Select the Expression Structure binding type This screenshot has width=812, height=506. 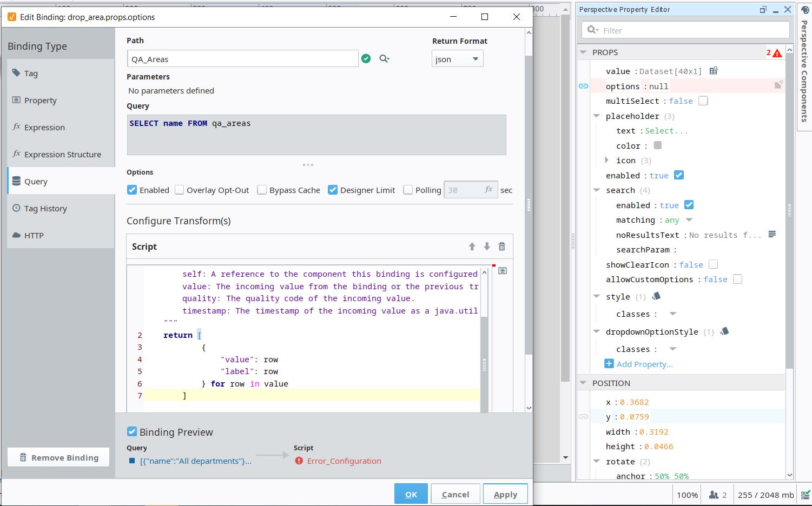61,154
